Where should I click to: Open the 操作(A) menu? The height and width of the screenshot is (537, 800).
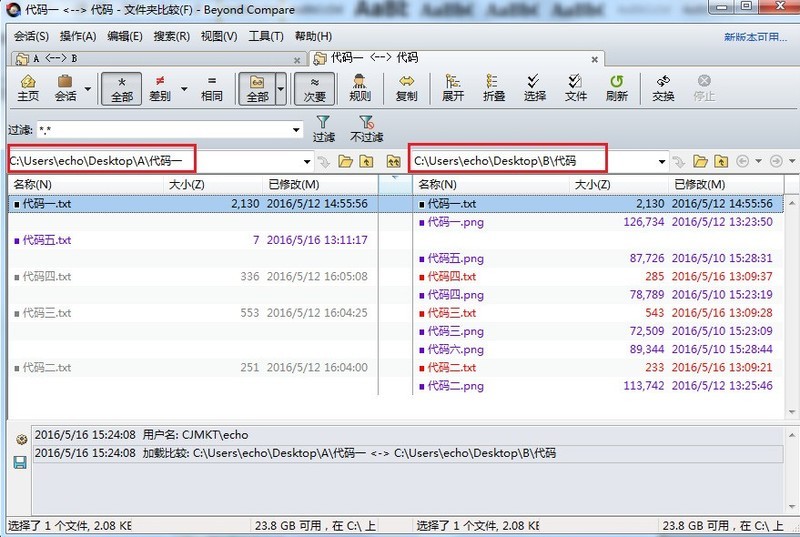[x=78, y=36]
